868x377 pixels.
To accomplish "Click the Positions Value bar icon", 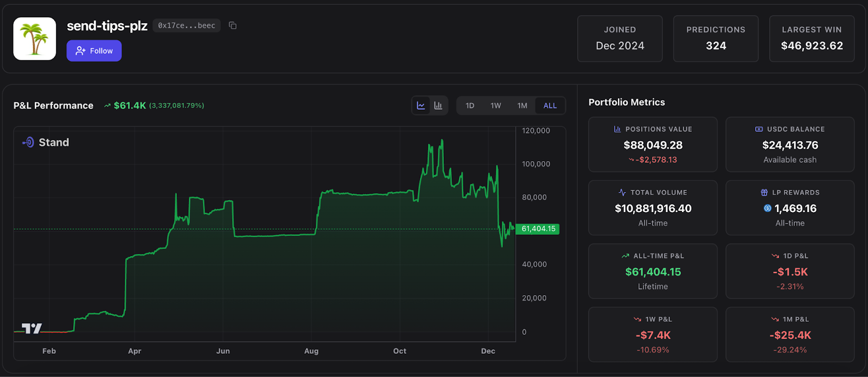I will coord(617,129).
